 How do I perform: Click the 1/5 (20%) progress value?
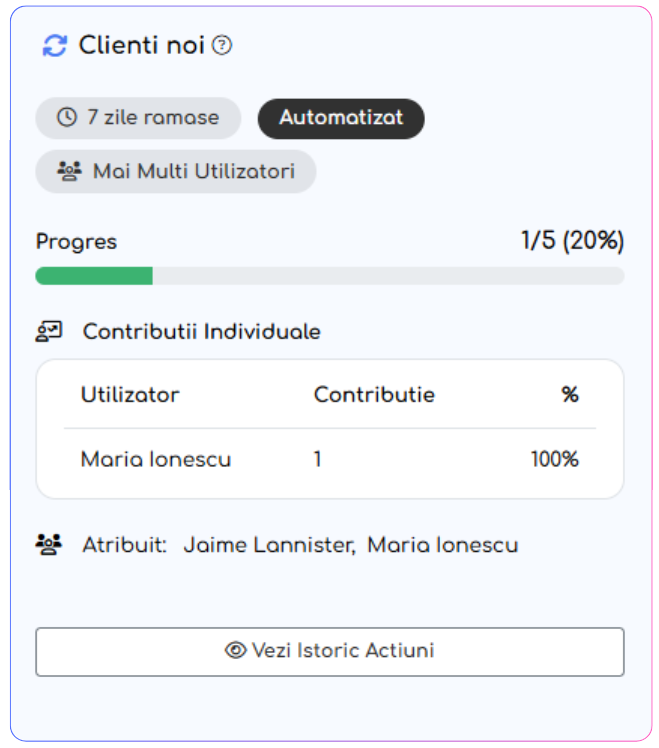point(572,241)
